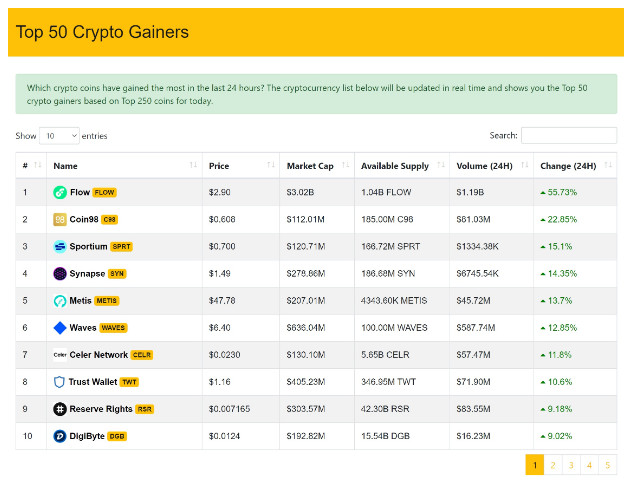Open the Waves coin name link

coord(83,328)
